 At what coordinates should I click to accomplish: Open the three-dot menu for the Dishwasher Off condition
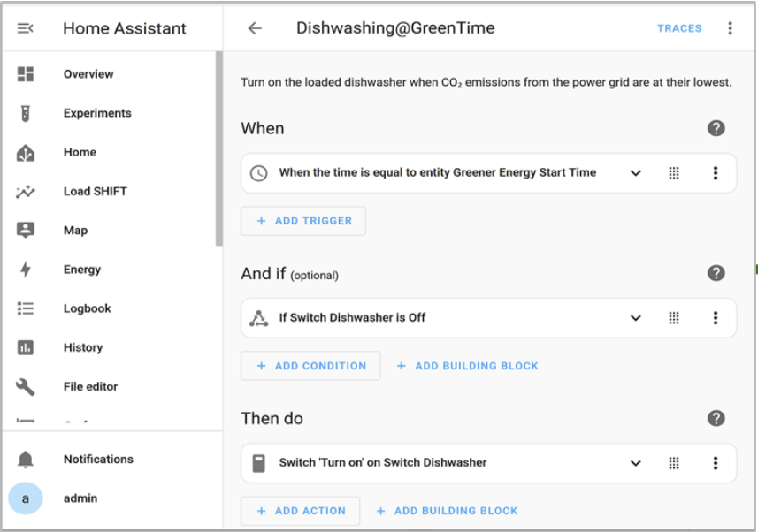click(x=716, y=318)
